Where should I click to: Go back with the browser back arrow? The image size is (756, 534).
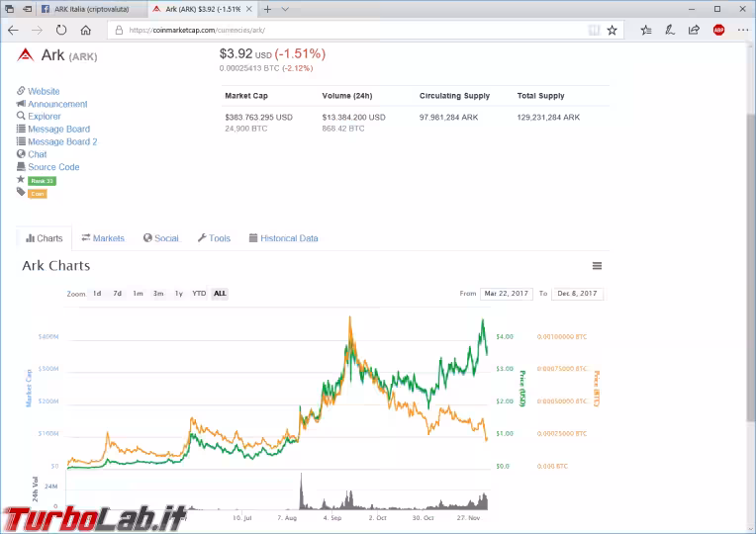13,31
